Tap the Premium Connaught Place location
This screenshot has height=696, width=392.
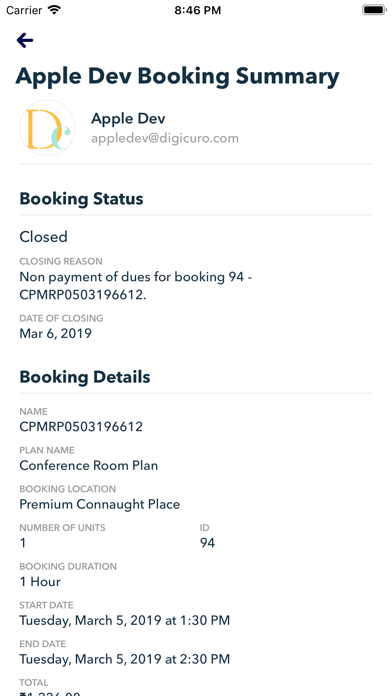click(99, 504)
